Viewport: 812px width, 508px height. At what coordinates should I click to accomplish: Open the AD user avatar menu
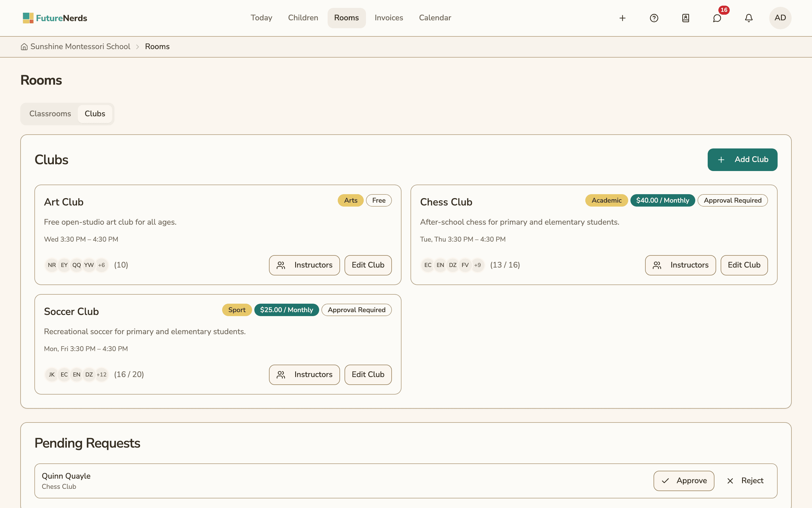pyautogui.click(x=780, y=18)
